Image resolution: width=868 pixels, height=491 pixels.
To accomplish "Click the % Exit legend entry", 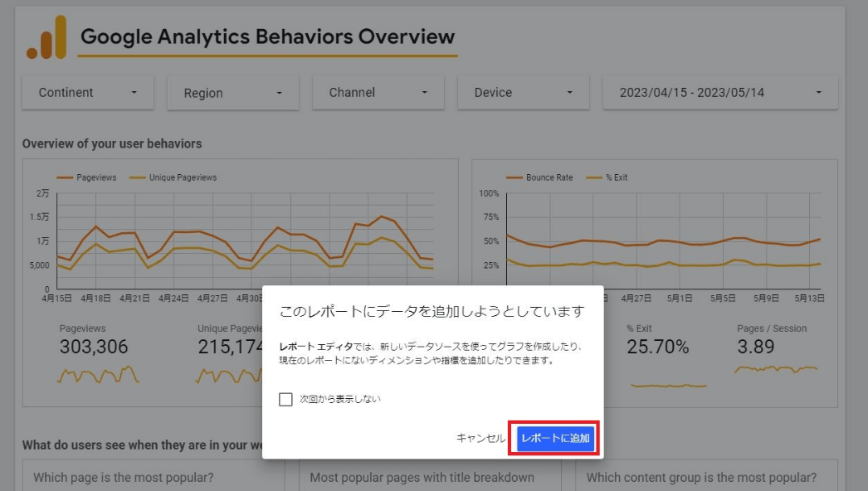I will (x=607, y=177).
